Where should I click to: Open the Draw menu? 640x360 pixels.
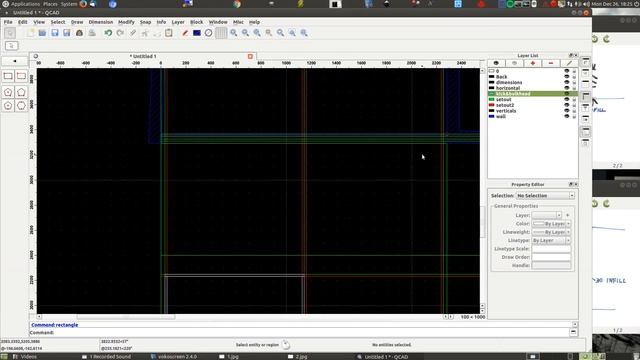click(77, 22)
